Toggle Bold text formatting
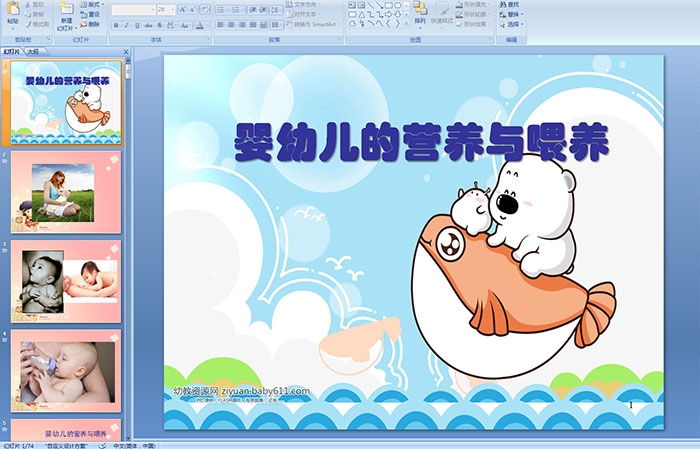Viewport: 700px width, 449px height. point(115,25)
